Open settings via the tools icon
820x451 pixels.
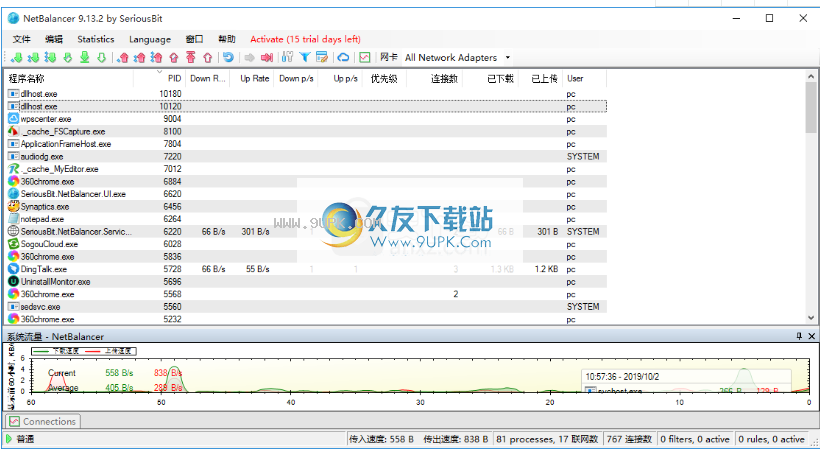click(287, 58)
